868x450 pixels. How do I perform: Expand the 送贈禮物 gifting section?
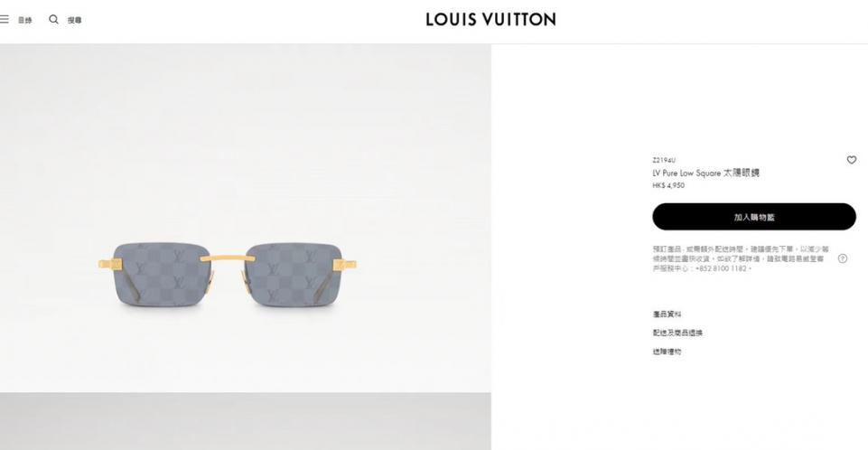[667, 352]
